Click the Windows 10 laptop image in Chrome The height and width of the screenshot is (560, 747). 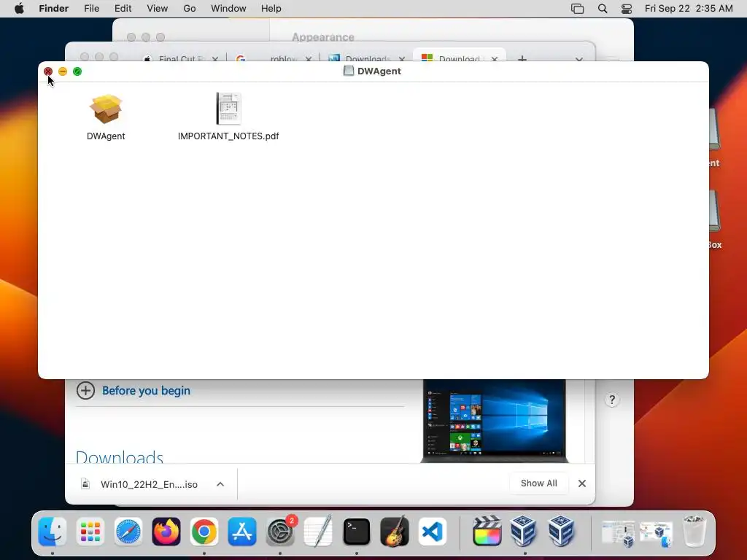coord(494,421)
